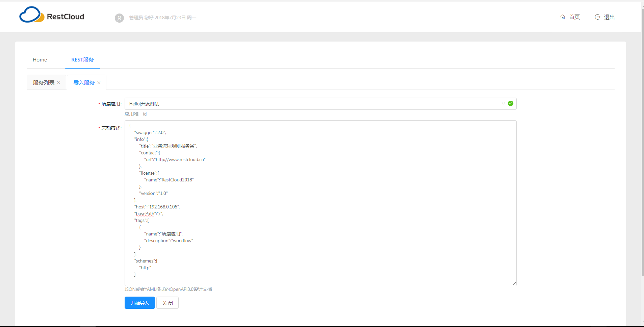Screen dimensions: 644x327
Task: Click the page vertical scrollbar thumb
Action: tap(642, 142)
